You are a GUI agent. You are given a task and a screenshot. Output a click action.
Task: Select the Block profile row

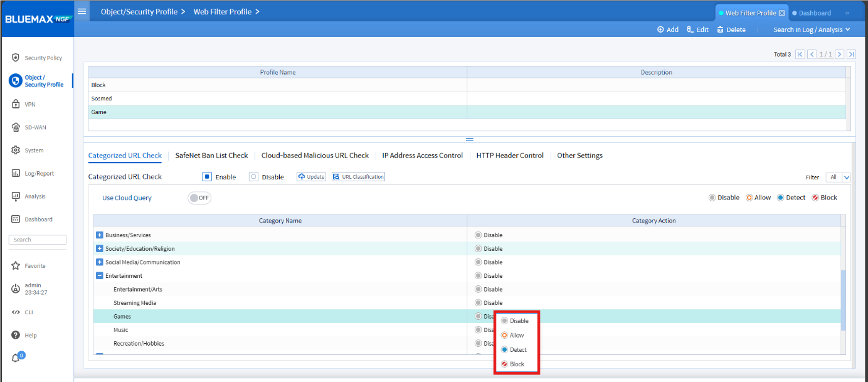click(467, 85)
